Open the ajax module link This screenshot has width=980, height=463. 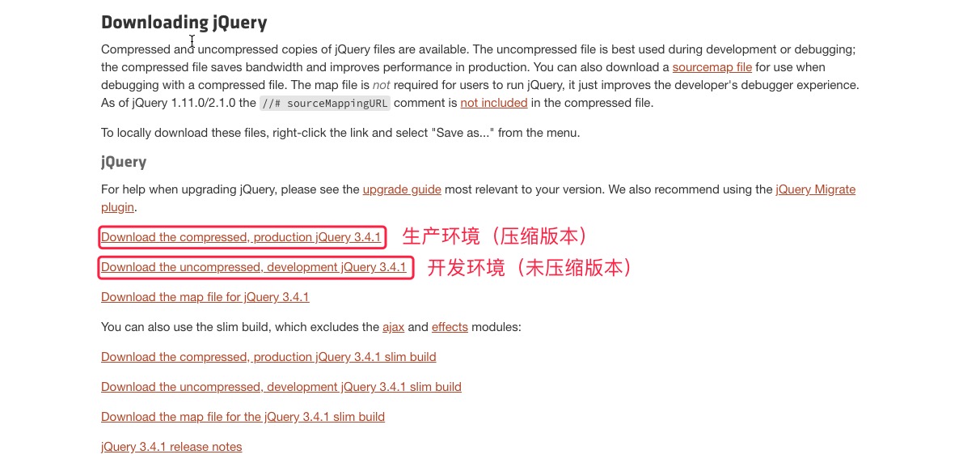pos(392,327)
